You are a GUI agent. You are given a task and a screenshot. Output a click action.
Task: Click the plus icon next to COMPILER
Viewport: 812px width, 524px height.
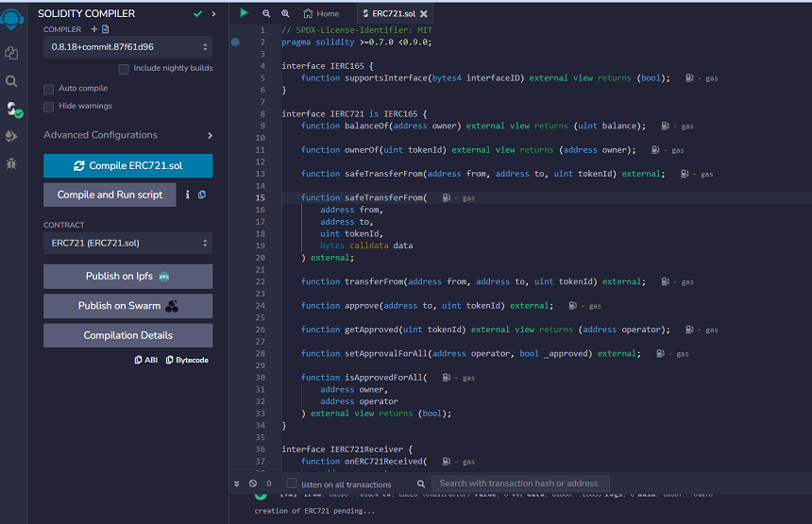tap(94, 29)
